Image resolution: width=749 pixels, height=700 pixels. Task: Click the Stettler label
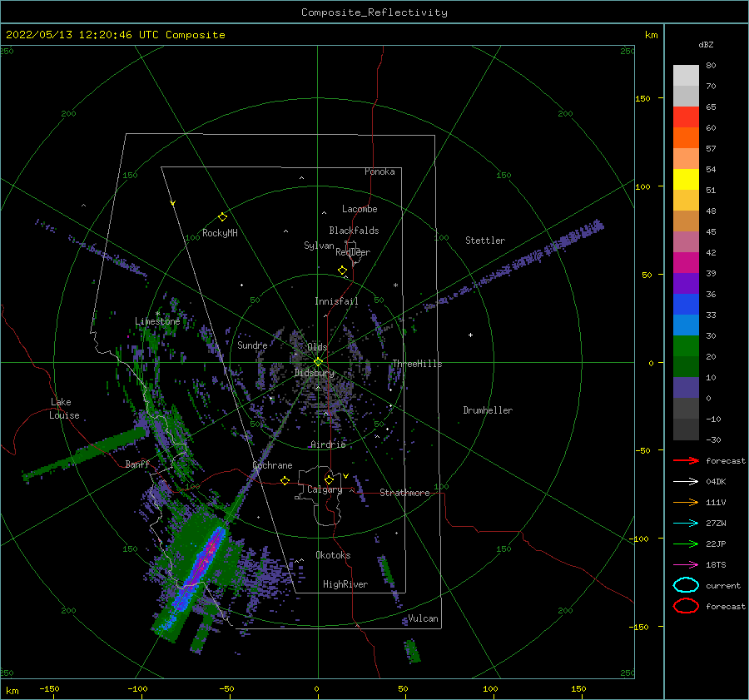tap(485, 241)
